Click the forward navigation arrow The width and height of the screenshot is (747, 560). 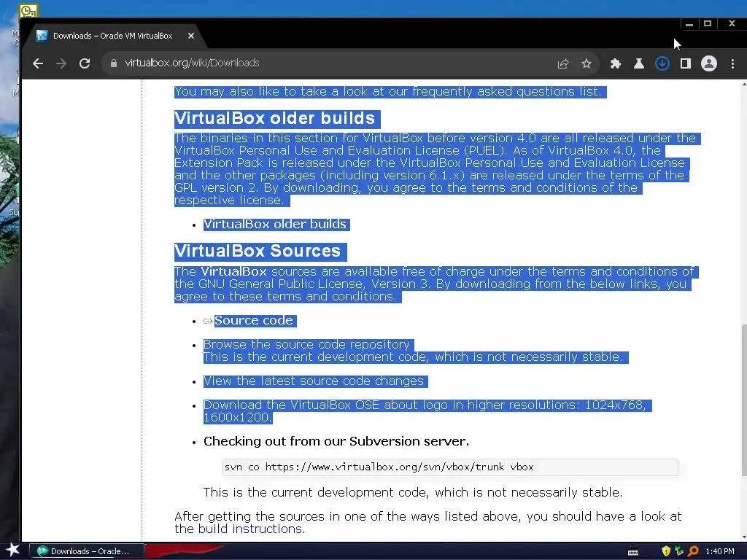[x=61, y=63]
